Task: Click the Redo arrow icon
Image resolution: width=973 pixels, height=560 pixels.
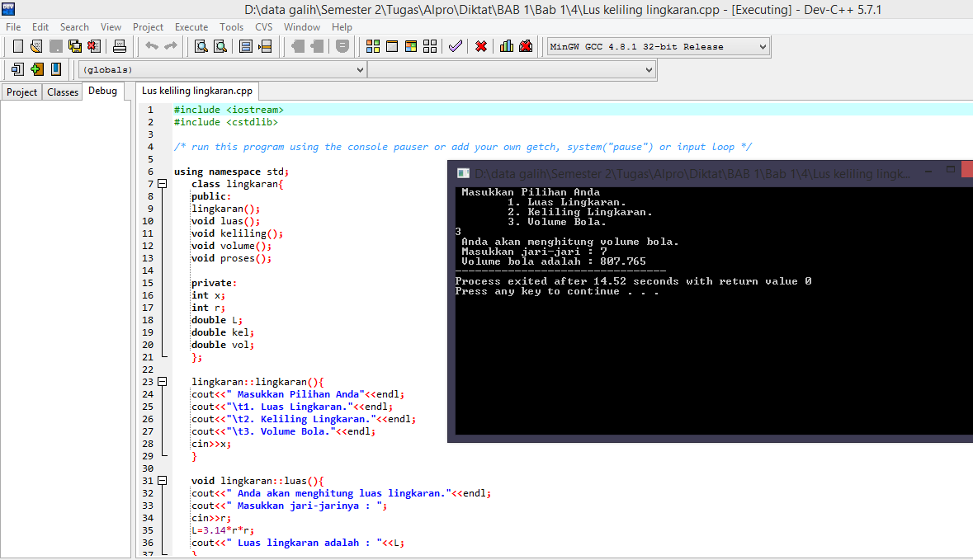Action: coord(171,46)
